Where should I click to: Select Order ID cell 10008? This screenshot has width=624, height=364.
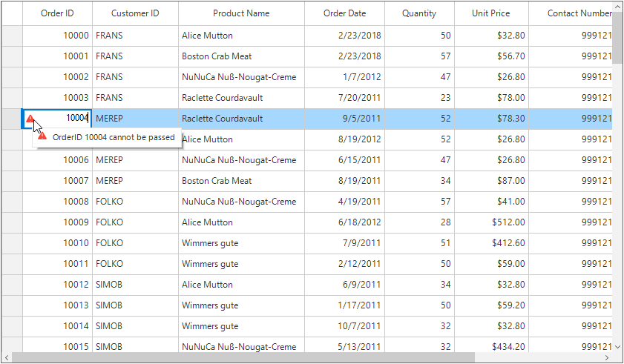point(57,202)
